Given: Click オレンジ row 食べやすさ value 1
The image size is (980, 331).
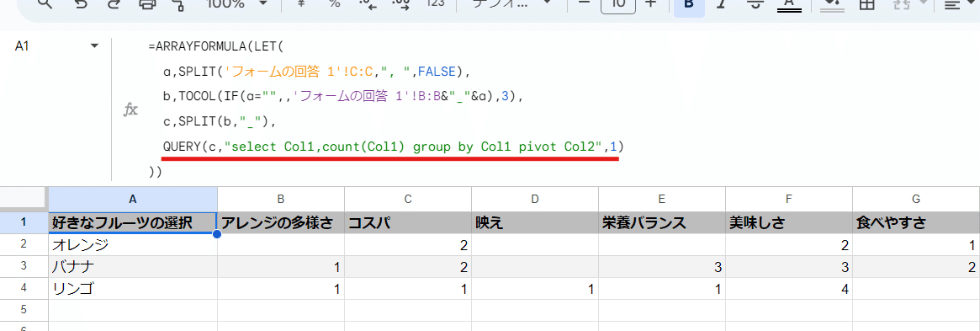Looking at the screenshot, I should click(915, 244).
